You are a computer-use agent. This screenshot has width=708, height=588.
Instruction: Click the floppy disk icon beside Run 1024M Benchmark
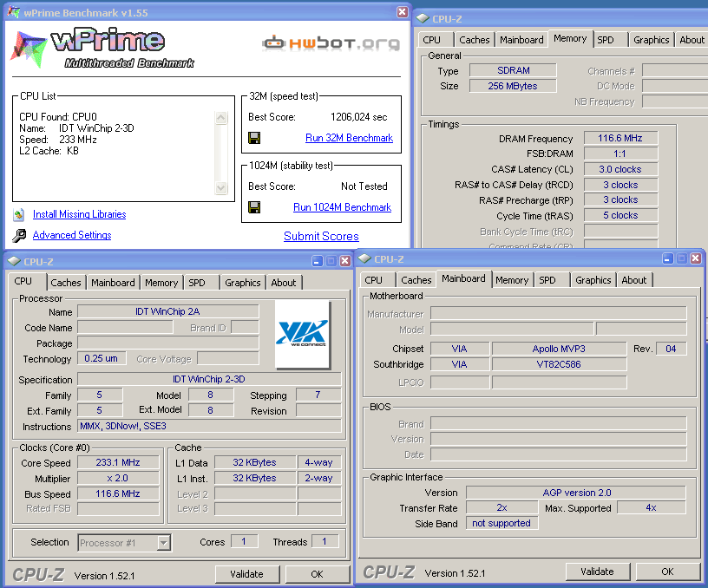254,207
